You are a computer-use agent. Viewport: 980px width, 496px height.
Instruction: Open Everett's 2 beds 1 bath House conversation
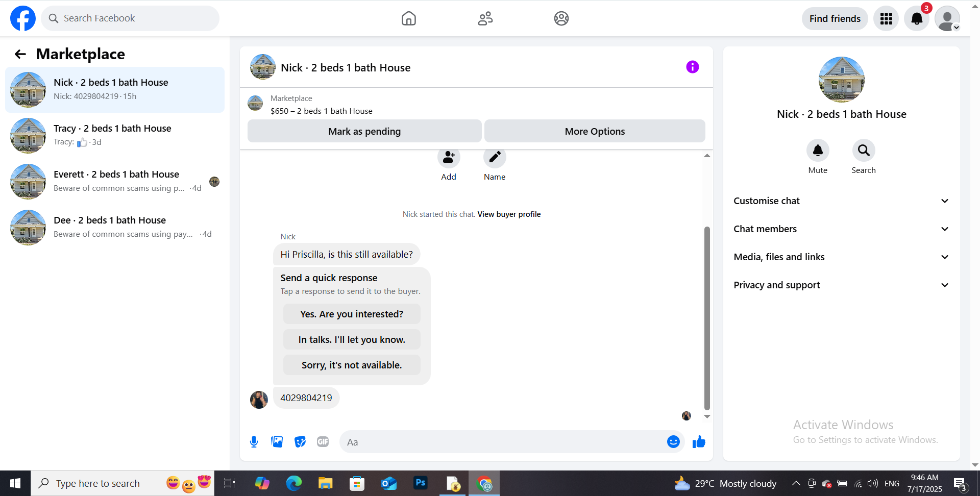click(x=115, y=182)
